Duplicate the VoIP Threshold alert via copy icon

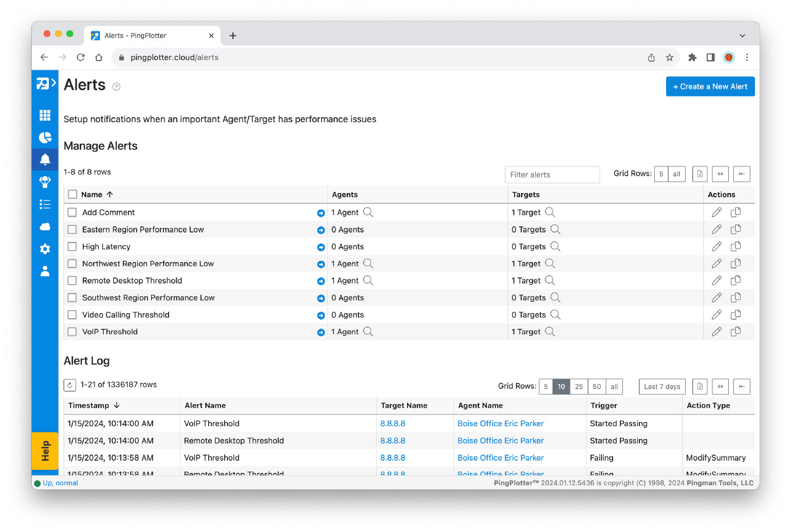click(735, 331)
